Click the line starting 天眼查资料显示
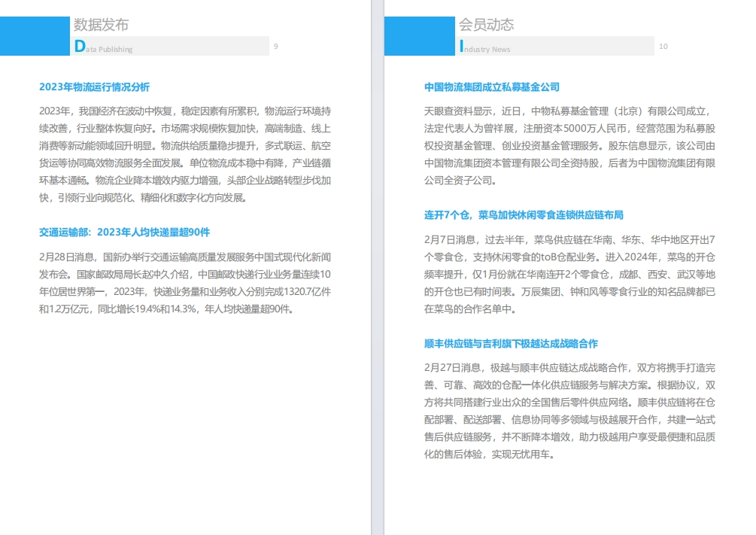The width and height of the screenshot is (756, 535). [x=569, y=111]
